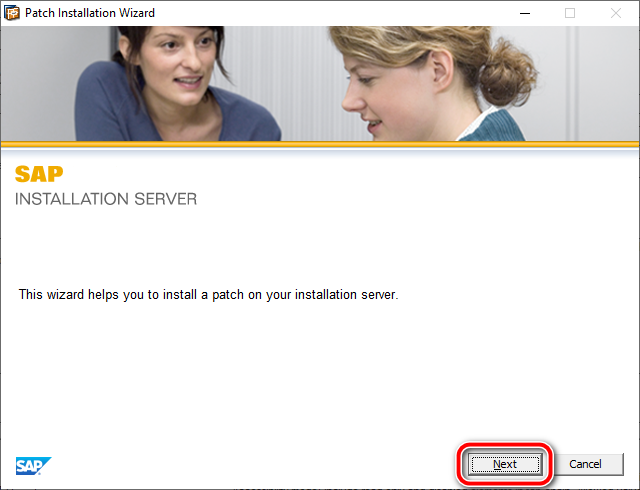
Task: Click the Patch Installation Wizard title bar icon
Action: (x=12, y=13)
